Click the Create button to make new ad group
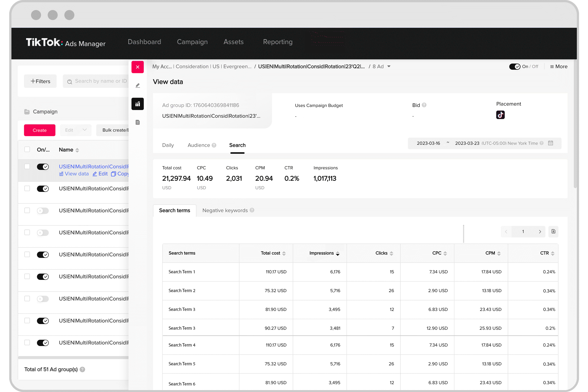The width and height of the screenshot is (588, 392). pos(39,130)
